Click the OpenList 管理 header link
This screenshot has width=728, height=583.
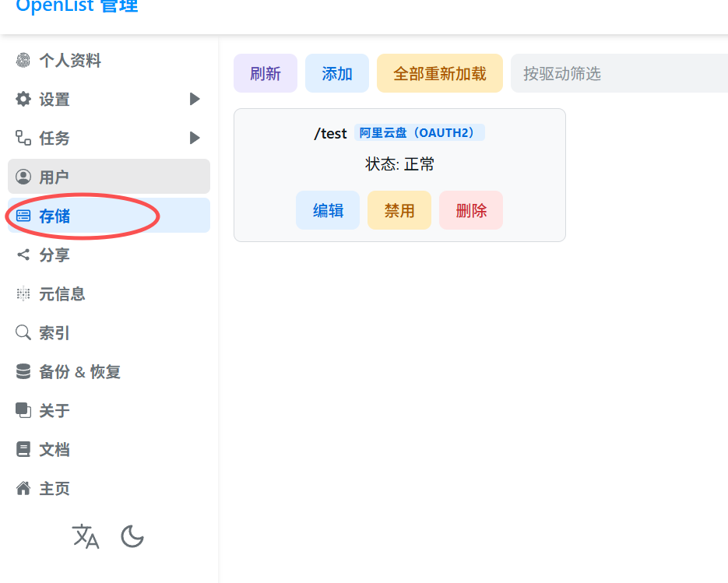coord(76,6)
